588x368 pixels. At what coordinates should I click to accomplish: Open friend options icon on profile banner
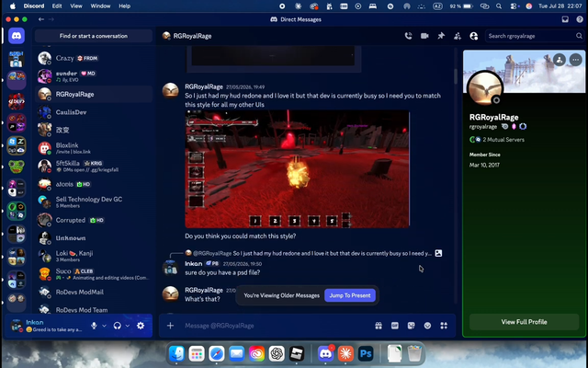click(560, 60)
